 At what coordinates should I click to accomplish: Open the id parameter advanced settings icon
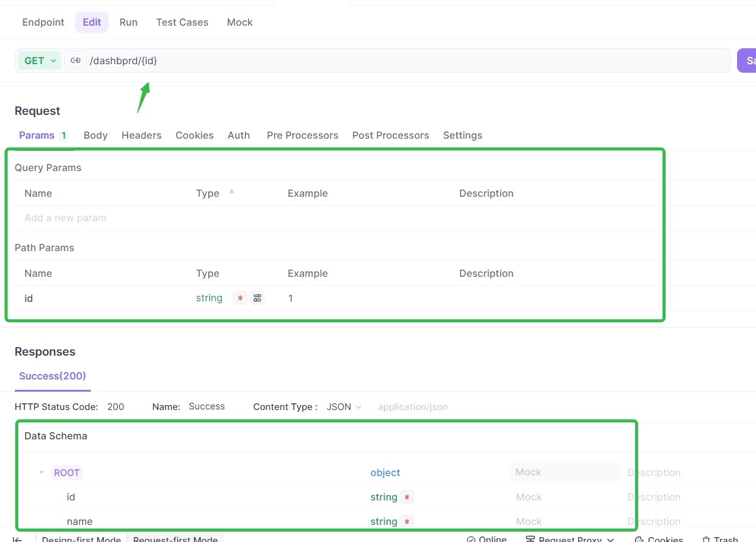pos(258,298)
